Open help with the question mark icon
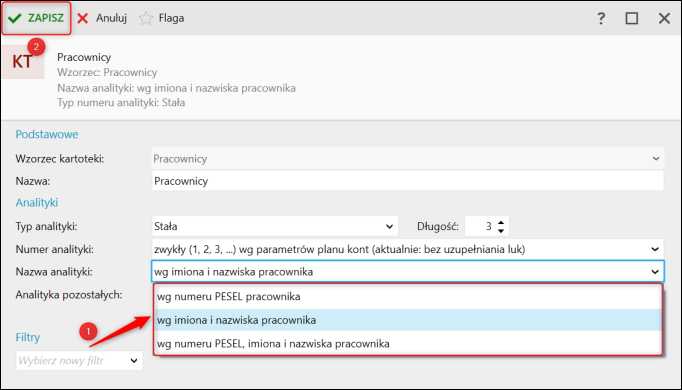682x390 pixels. (x=601, y=18)
